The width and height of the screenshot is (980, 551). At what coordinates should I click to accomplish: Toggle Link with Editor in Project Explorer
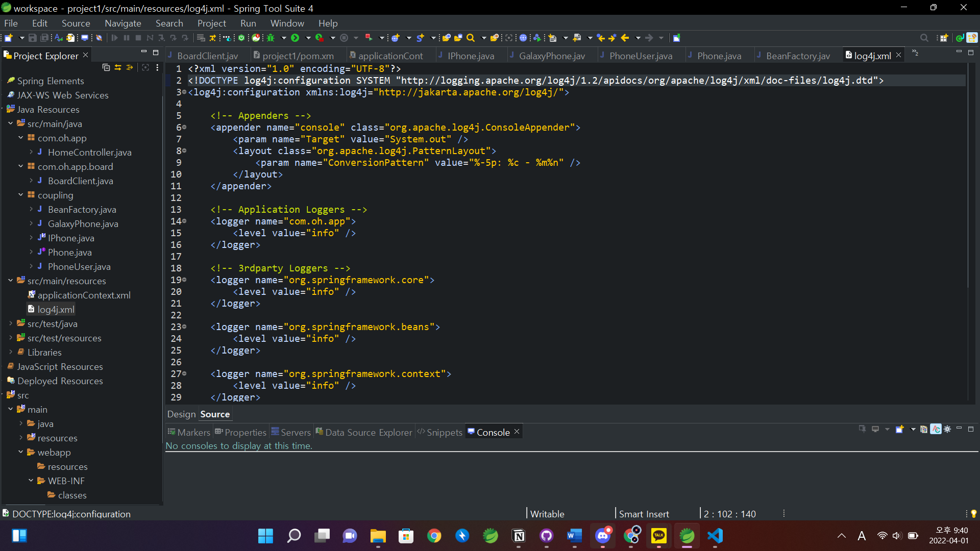tap(117, 67)
